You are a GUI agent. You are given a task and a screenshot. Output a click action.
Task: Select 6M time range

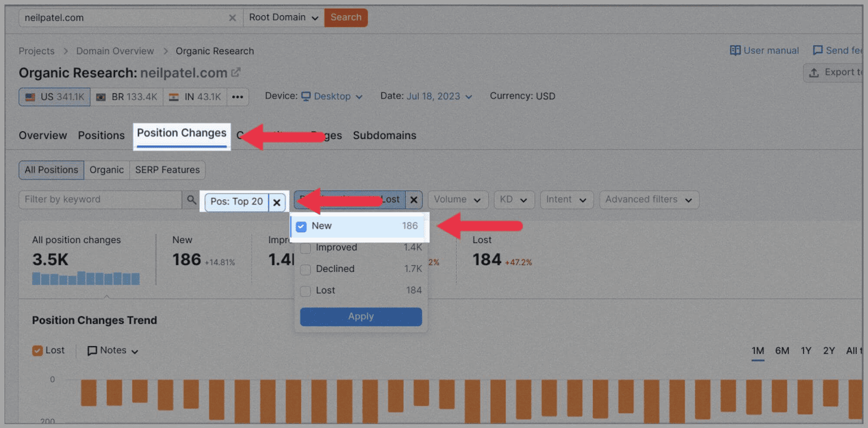coord(782,351)
